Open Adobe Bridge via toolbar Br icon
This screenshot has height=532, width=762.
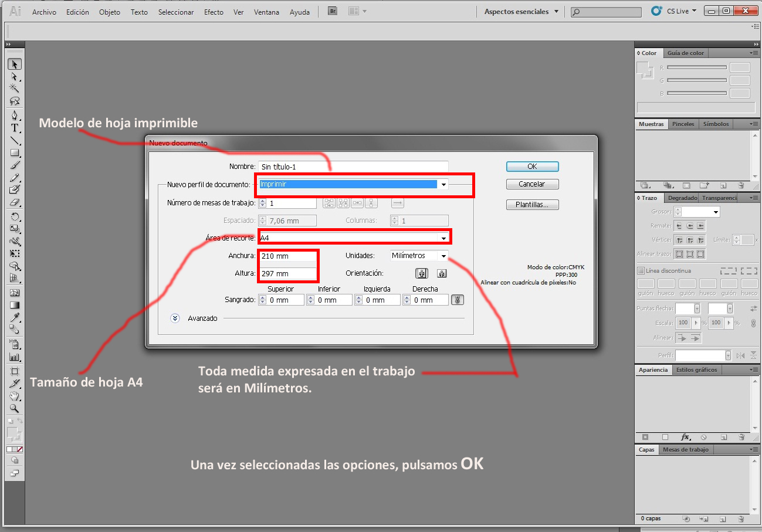click(332, 10)
